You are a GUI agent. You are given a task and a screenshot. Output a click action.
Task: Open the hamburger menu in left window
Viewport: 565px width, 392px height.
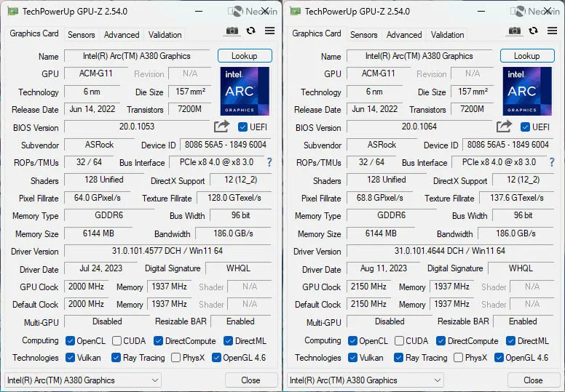click(x=269, y=31)
